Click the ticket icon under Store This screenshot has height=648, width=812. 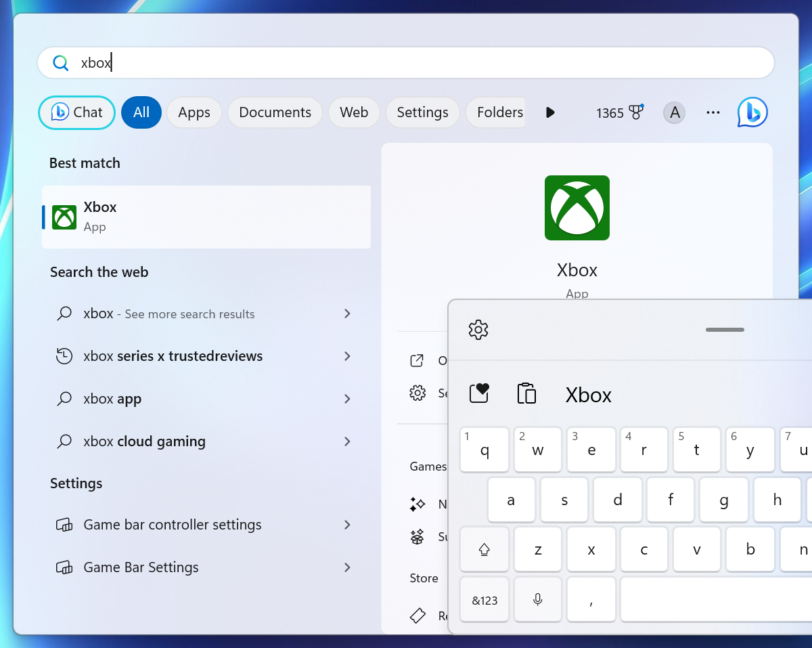[x=418, y=615]
